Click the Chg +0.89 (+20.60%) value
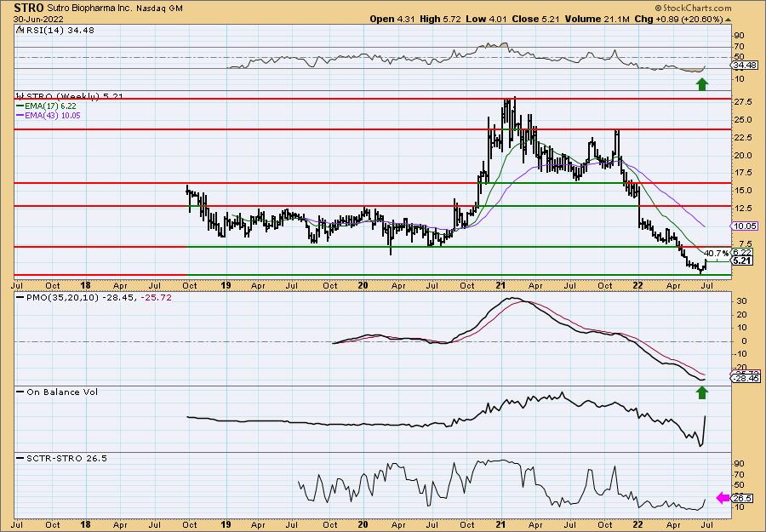The image size is (766, 532). coord(678,19)
